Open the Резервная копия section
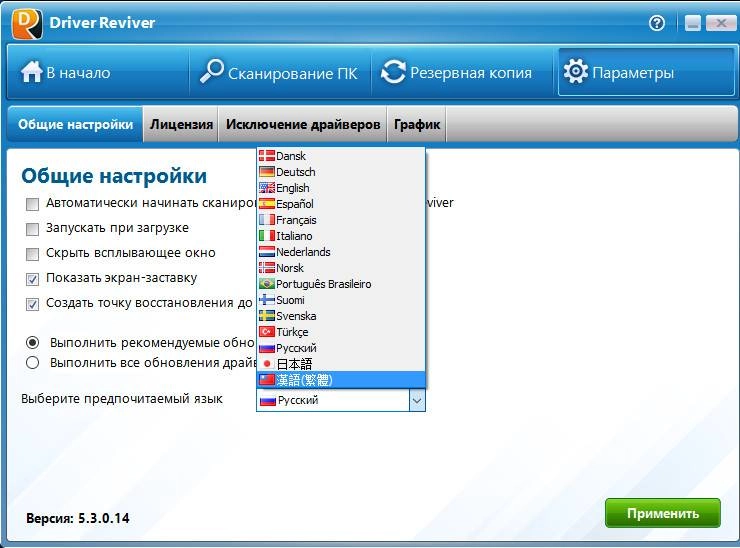The image size is (740, 548). 462,72
